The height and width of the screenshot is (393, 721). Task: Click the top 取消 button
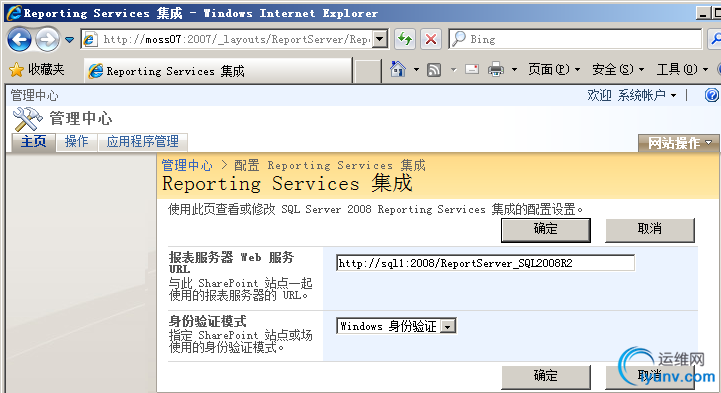point(650,230)
